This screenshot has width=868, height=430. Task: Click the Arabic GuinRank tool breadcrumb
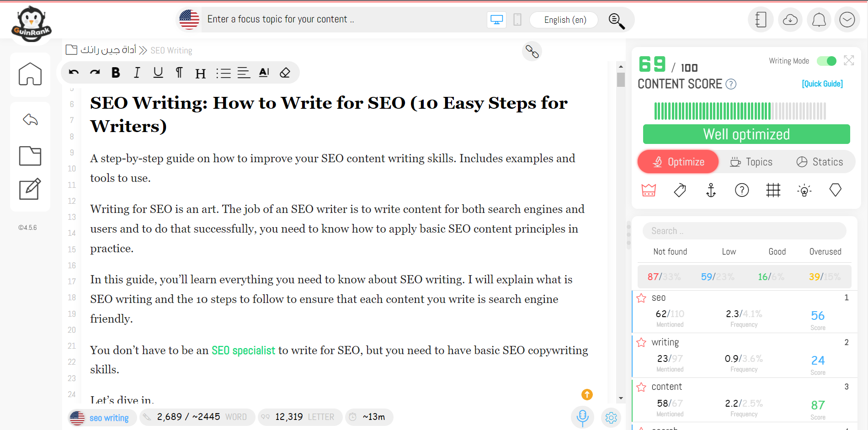(x=108, y=50)
